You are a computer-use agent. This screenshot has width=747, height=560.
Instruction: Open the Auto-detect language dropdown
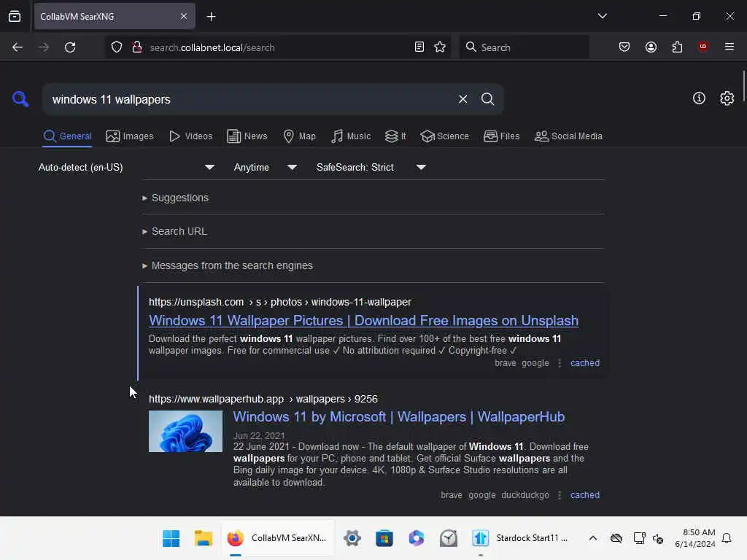(126, 167)
